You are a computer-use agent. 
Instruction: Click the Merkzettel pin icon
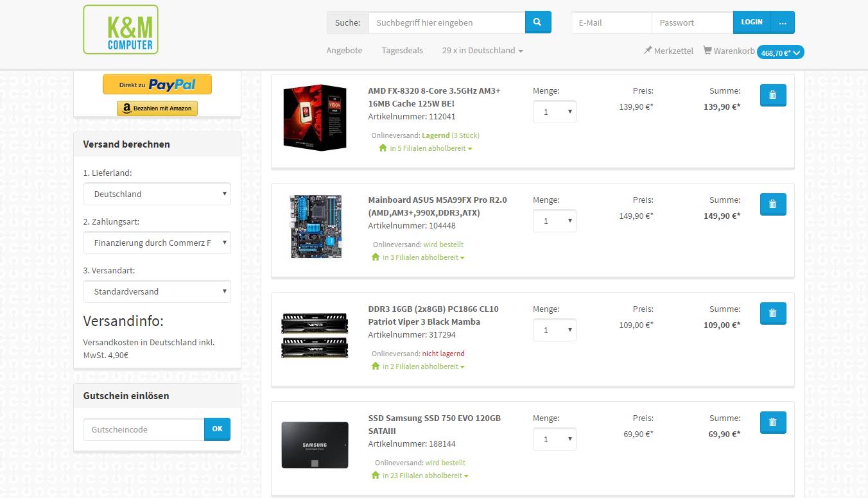point(648,50)
